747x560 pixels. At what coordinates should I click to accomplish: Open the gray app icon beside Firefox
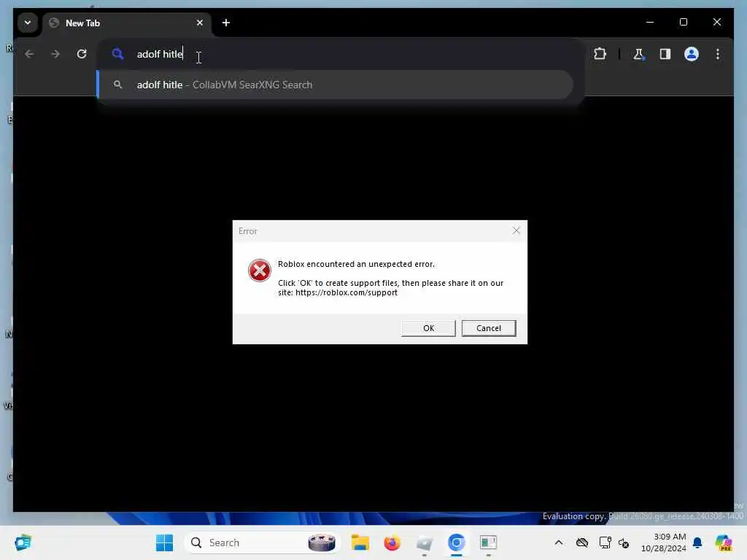click(x=424, y=542)
